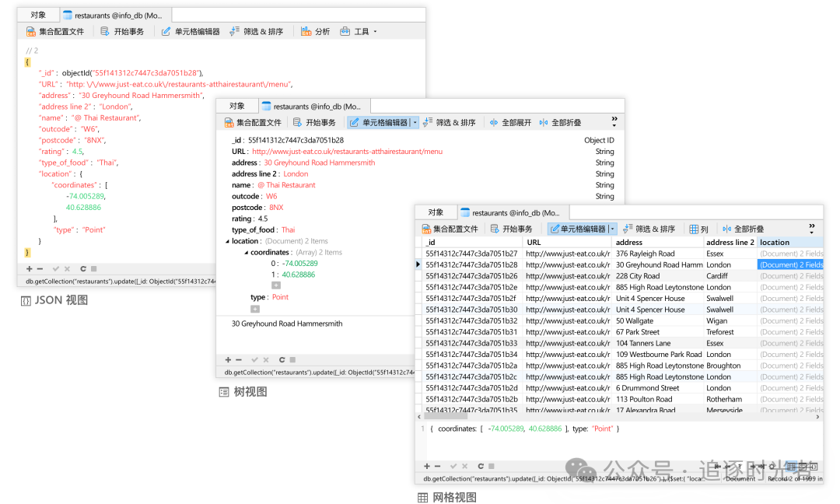The image size is (840, 504).
Task: Collapse the location node in tree view
Action: [227, 242]
